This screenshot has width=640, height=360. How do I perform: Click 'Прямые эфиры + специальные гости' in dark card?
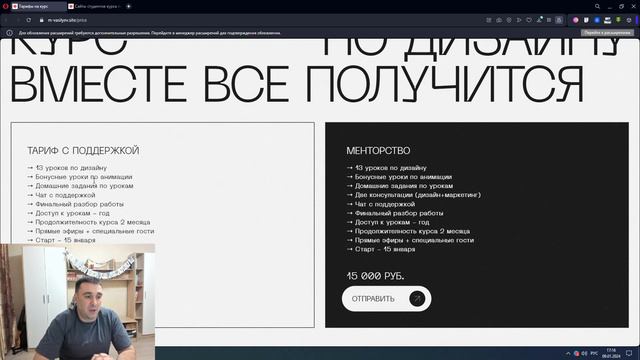coord(410,240)
